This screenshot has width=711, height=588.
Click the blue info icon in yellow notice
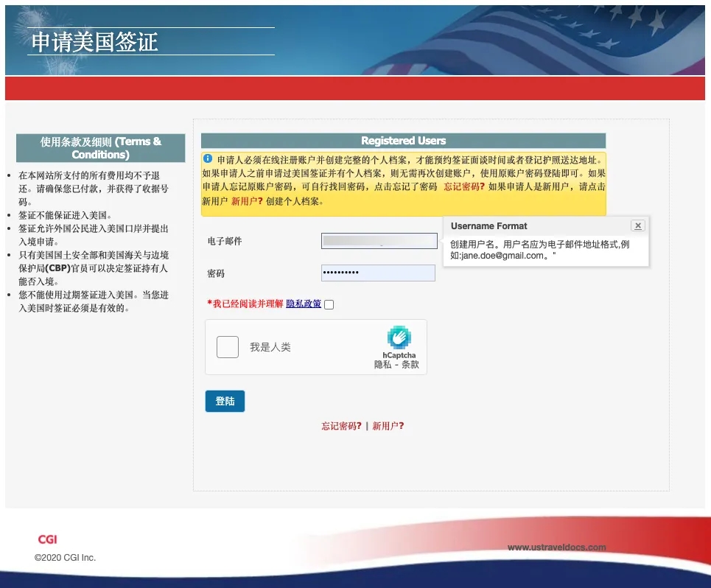tap(208, 158)
